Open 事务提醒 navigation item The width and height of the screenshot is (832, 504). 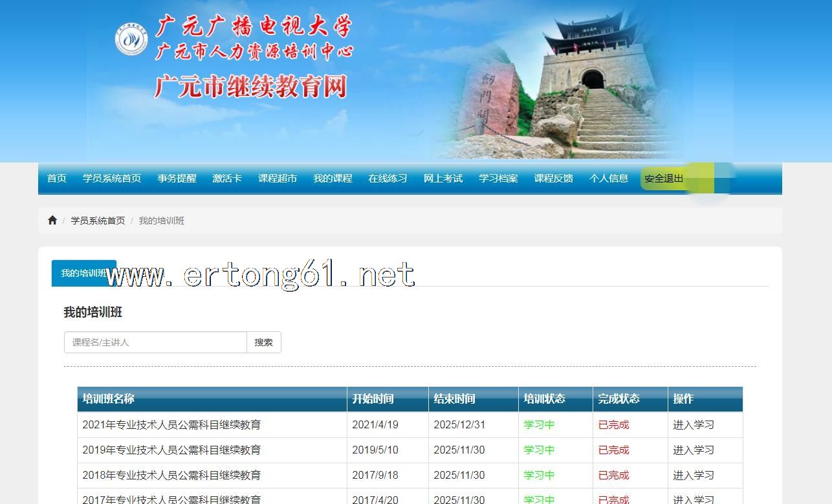(x=177, y=179)
